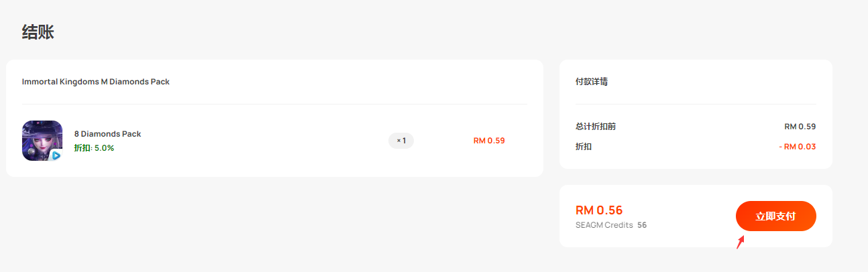This screenshot has width=868, height=272.
Task: Select the 付款详情 payment details heading
Action: pos(592,82)
